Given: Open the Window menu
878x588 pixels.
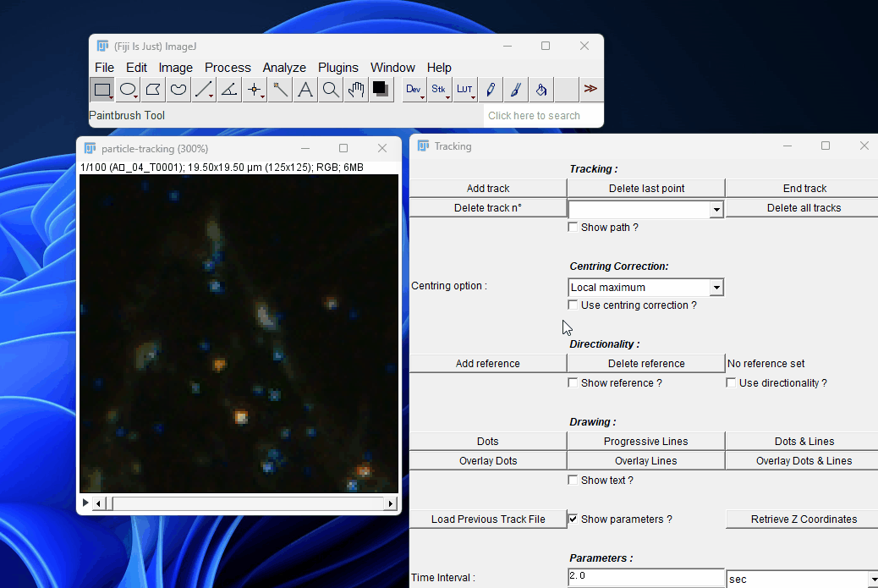Looking at the screenshot, I should pos(392,68).
